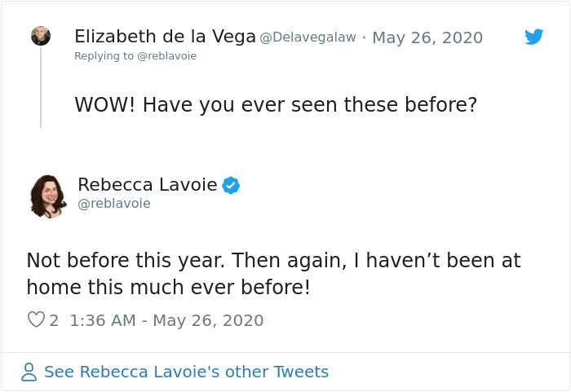
Task: Click the like count number 2
Action: 54,320
